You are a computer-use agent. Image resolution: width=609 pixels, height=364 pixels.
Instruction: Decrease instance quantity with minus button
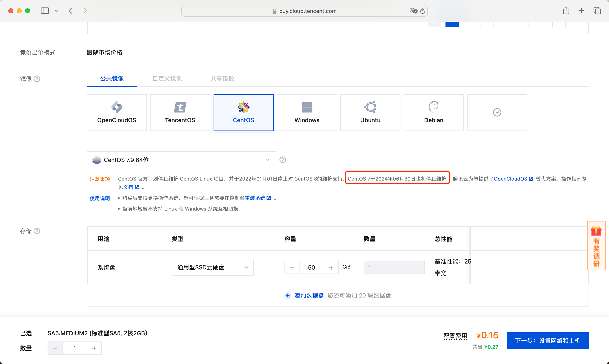point(55,348)
